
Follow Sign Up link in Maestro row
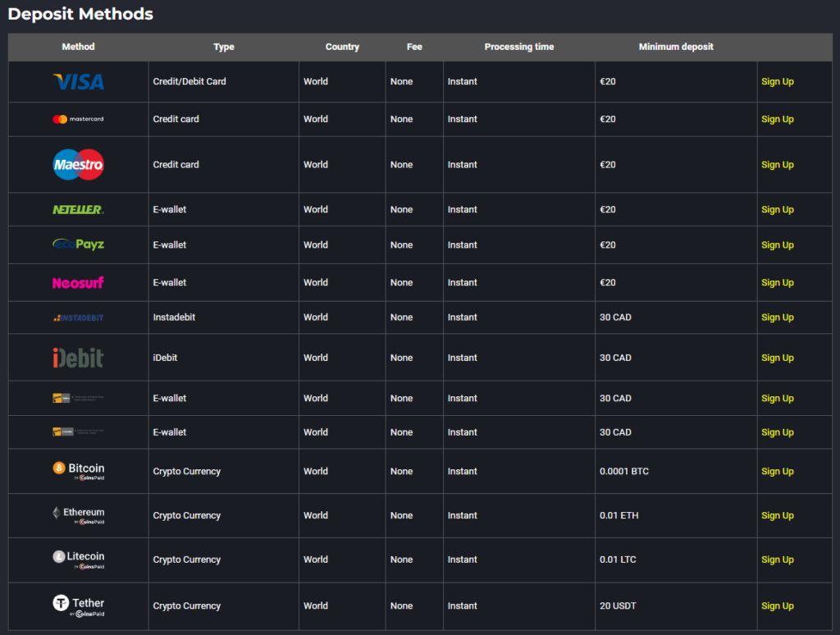point(778,165)
